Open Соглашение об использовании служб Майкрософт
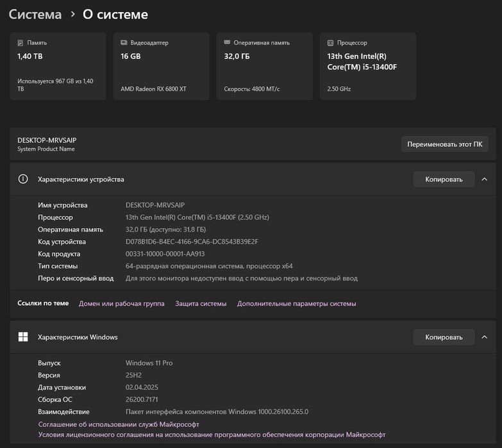The image size is (502, 448). (119, 424)
